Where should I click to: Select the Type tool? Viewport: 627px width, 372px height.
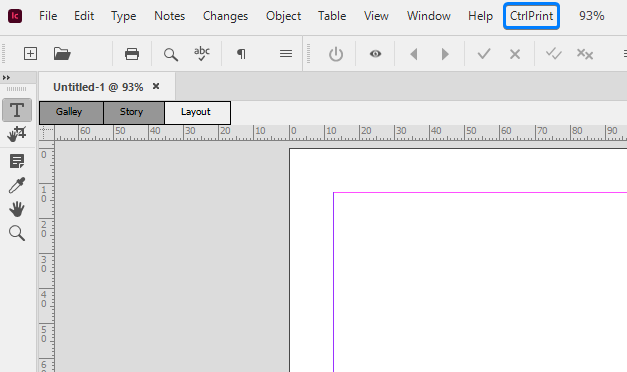tap(17, 110)
